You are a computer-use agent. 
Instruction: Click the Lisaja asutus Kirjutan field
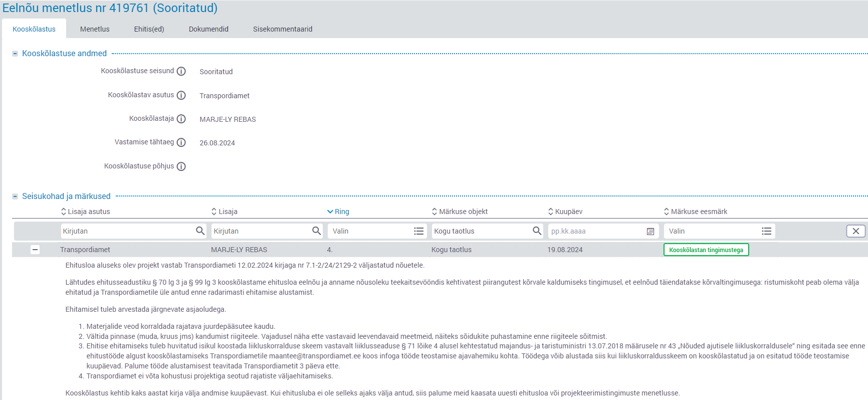pyautogui.click(x=133, y=231)
